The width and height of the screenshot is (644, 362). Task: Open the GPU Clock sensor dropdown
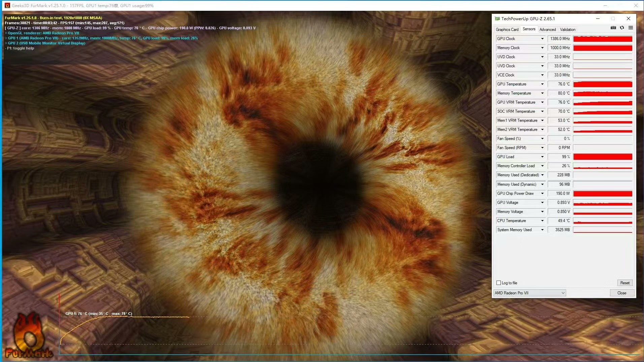pyautogui.click(x=542, y=39)
